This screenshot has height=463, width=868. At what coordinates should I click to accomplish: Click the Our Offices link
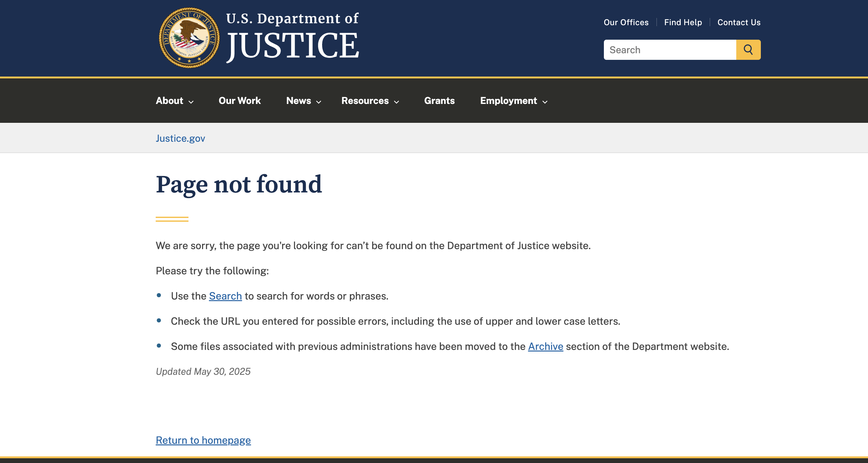(x=626, y=22)
